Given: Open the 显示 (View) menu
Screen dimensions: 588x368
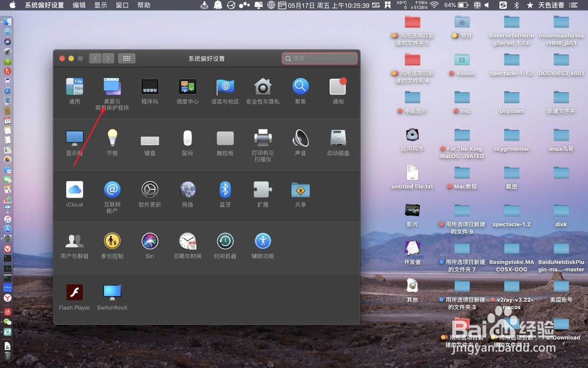Looking at the screenshot, I should 101,5.
